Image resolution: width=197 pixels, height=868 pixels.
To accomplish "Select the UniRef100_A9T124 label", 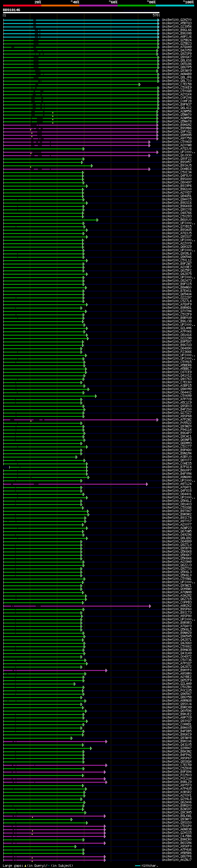I will [177, 484].
